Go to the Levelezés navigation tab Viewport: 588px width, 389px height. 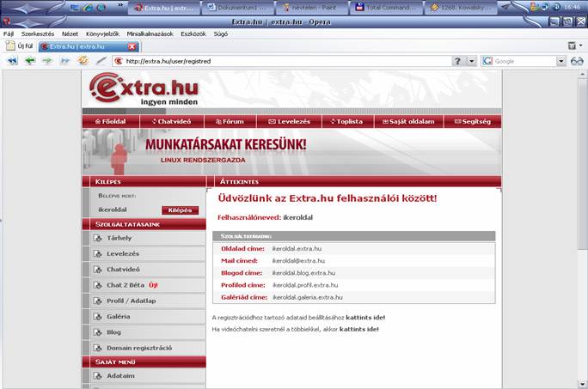pos(291,122)
